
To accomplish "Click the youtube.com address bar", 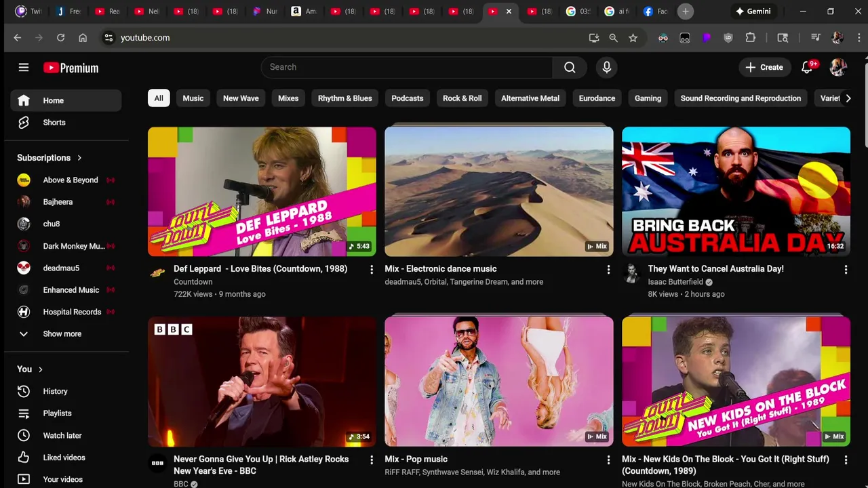I will [x=342, y=38].
